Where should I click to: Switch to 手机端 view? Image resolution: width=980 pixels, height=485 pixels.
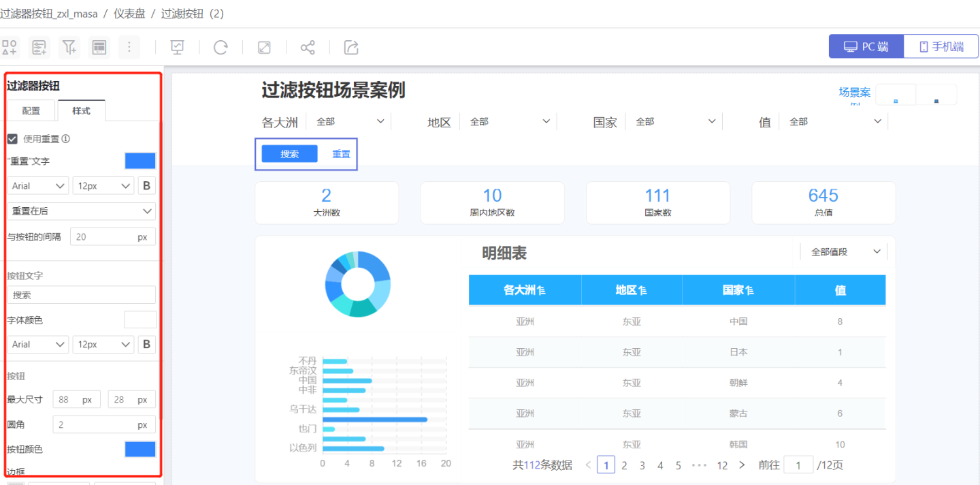tap(941, 47)
